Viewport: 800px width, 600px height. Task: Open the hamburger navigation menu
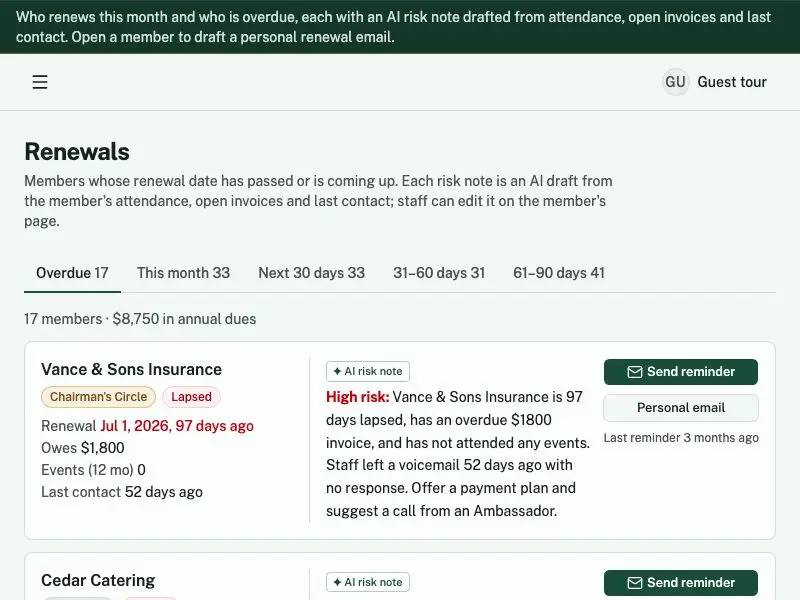[x=40, y=82]
